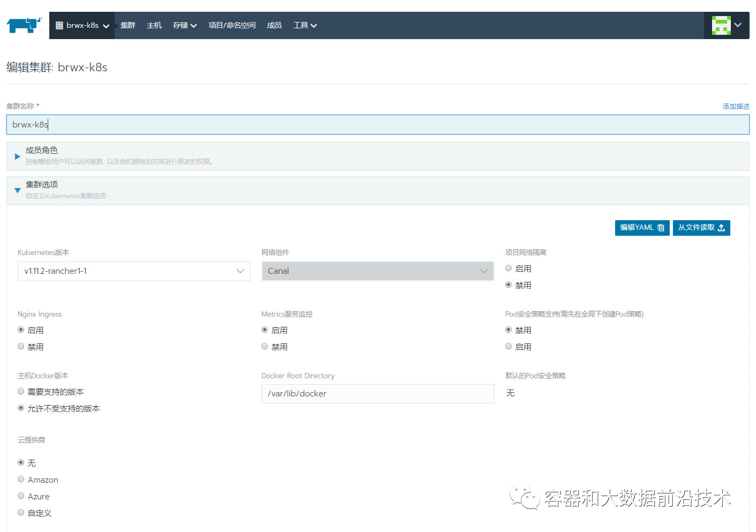Select 启用 for Pod安全策略支持
The width and height of the screenshot is (756, 532).
(x=508, y=347)
